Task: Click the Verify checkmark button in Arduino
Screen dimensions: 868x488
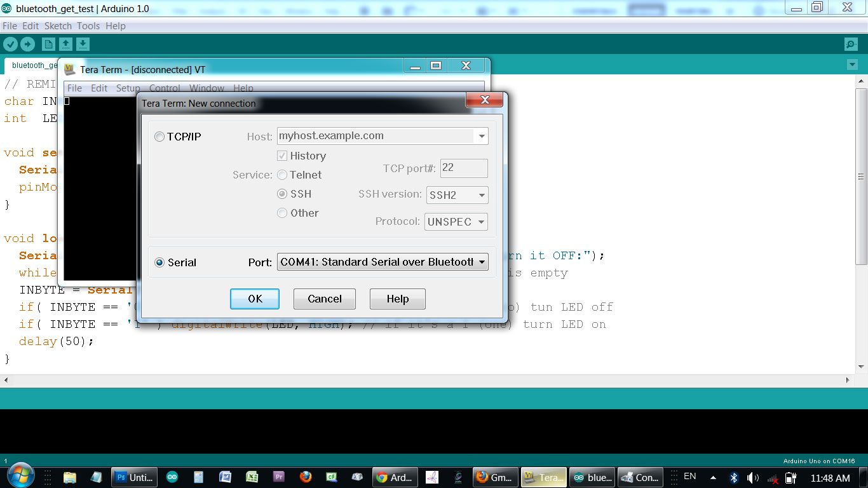Action: (x=10, y=44)
